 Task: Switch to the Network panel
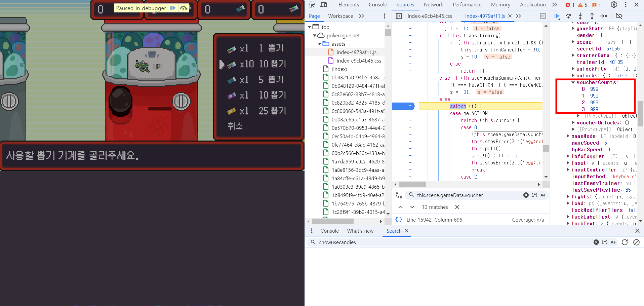coord(433,5)
